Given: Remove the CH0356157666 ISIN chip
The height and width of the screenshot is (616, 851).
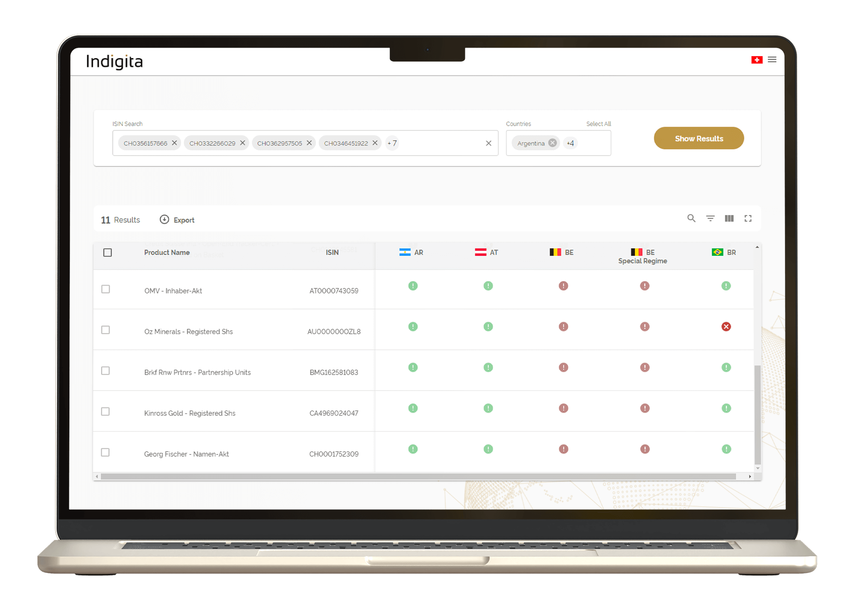Looking at the screenshot, I should (174, 143).
